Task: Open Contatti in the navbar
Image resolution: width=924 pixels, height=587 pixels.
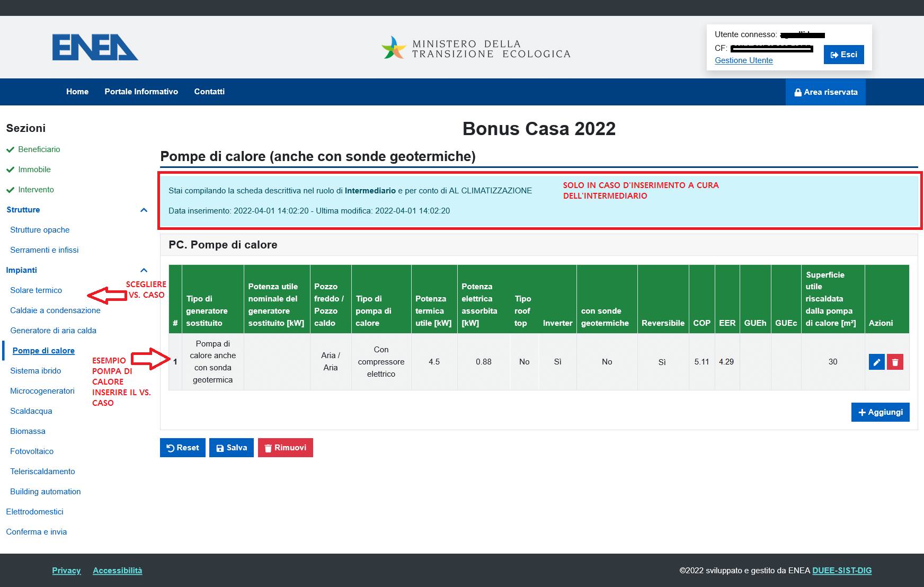Action: (209, 92)
